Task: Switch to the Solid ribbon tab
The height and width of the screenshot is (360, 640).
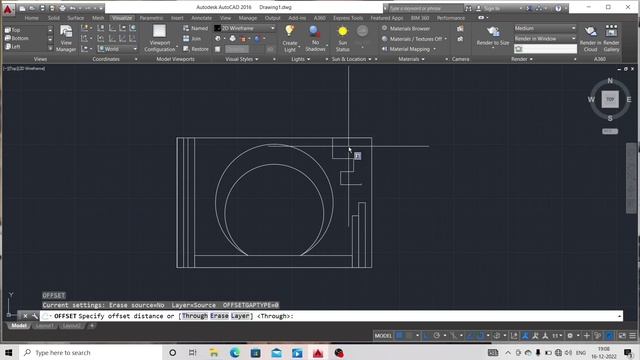Action: 53,18
